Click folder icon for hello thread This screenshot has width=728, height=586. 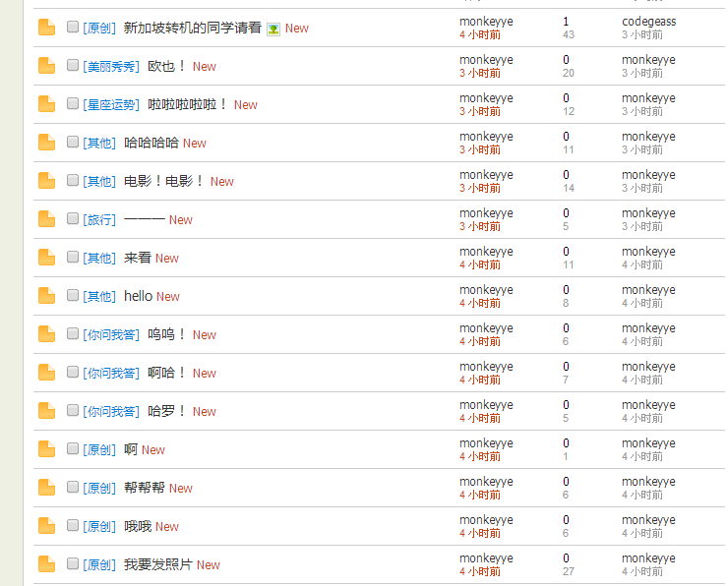(x=46, y=296)
